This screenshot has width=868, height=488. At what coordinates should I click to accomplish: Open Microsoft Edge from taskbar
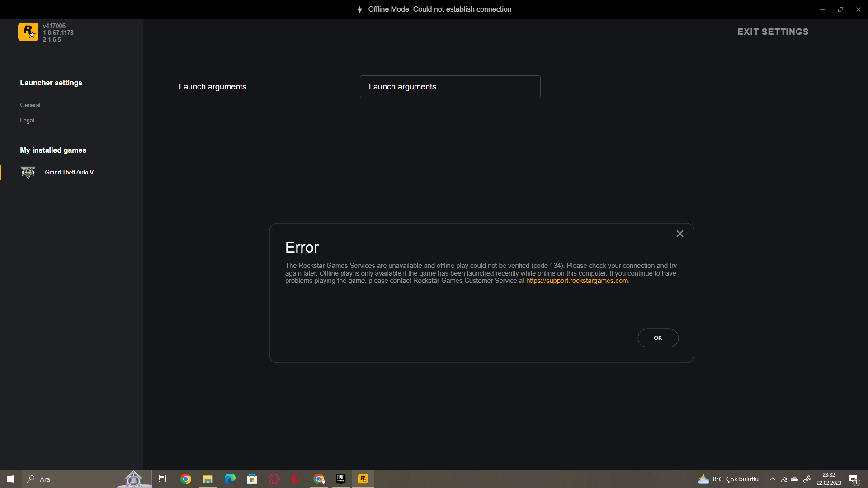pos(230,479)
